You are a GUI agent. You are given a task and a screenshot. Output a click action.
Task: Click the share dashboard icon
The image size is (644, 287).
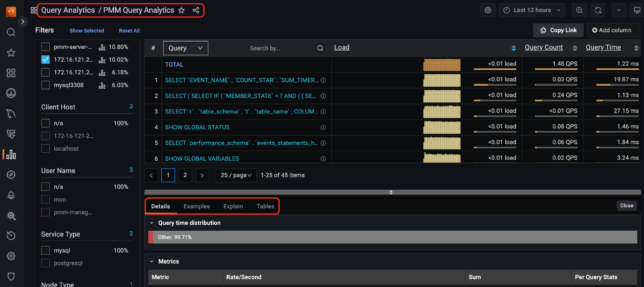(x=196, y=10)
